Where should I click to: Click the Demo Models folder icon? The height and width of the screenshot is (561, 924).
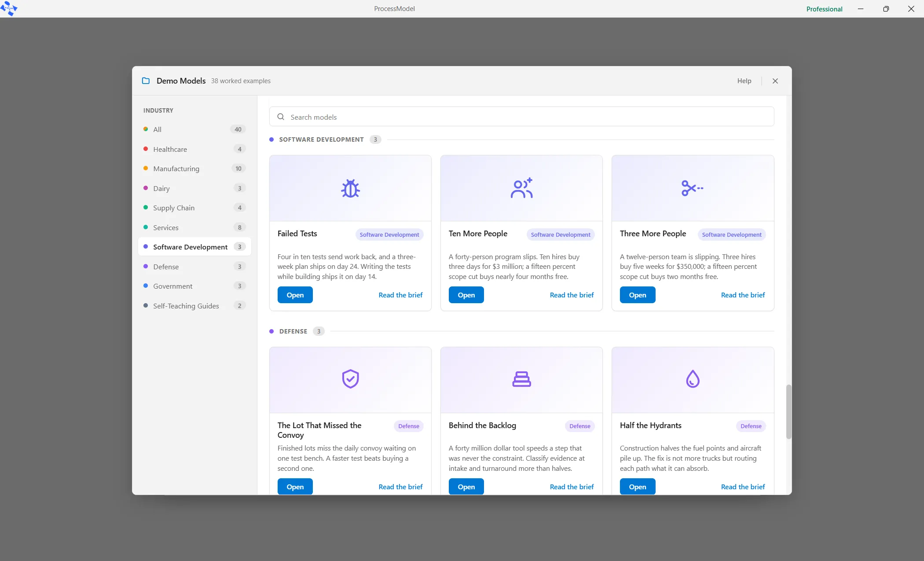tap(146, 81)
